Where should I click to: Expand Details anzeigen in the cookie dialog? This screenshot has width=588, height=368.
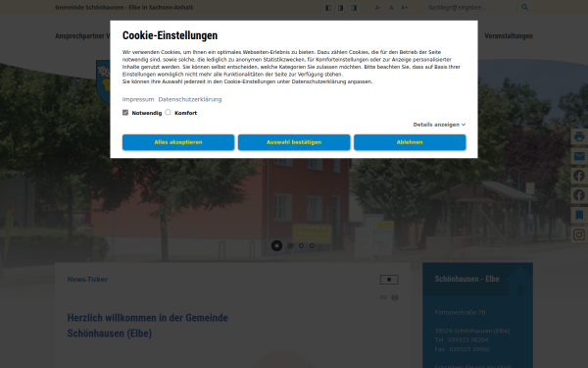439,125
